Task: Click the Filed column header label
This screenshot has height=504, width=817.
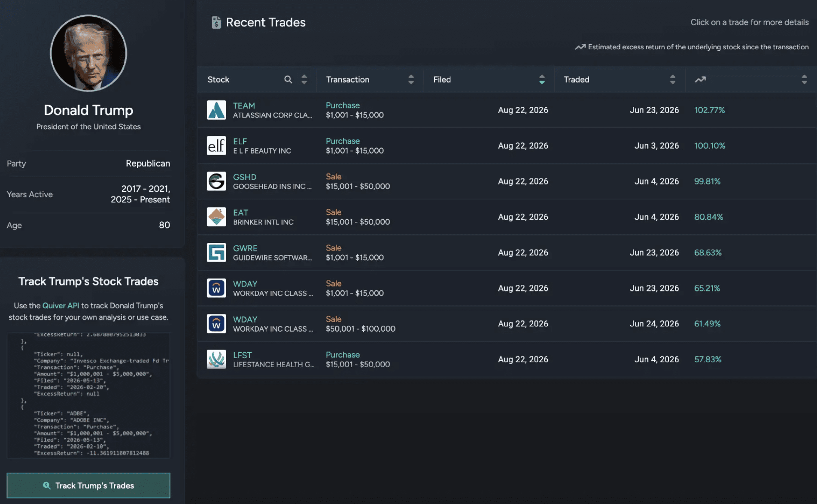Action: point(442,79)
